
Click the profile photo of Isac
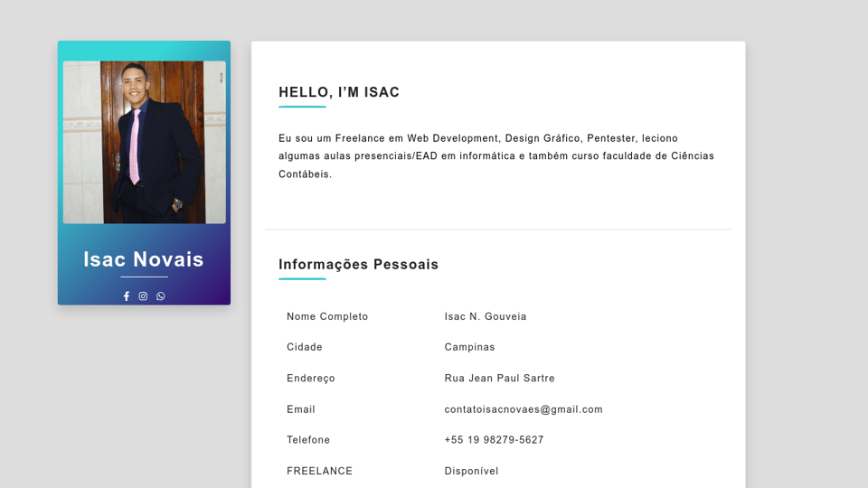tap(145, 142)
